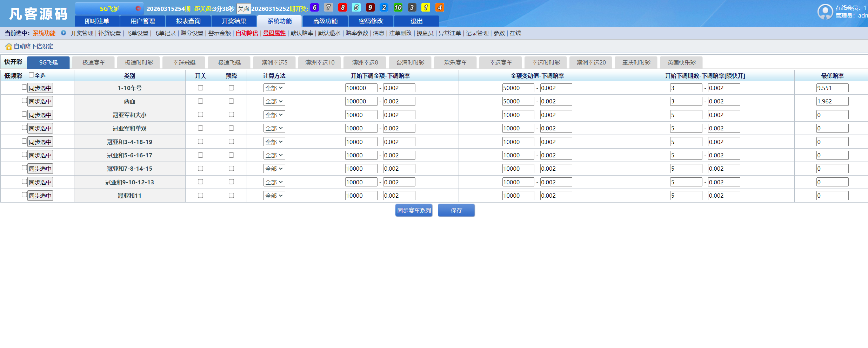This screenshot has width=868, height=348.
Task: Click the home icon beside 自动降倍设定
Action: [x=8, y=46]
